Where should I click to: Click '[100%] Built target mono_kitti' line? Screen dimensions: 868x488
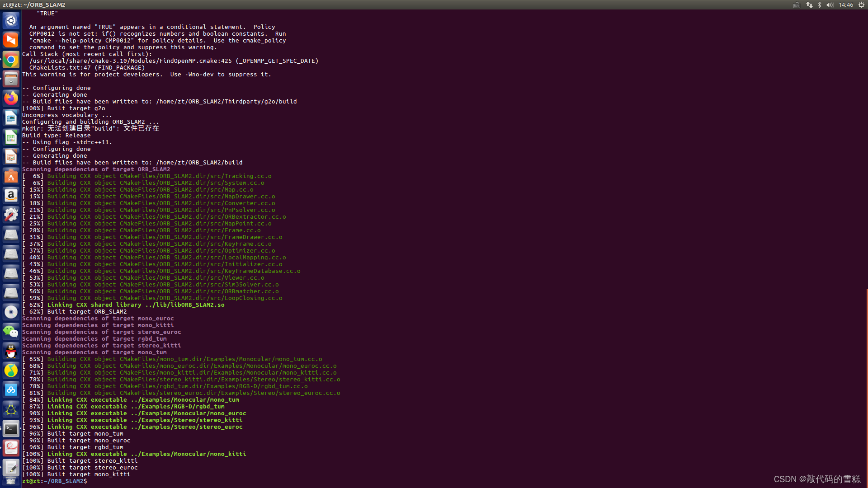76,474
